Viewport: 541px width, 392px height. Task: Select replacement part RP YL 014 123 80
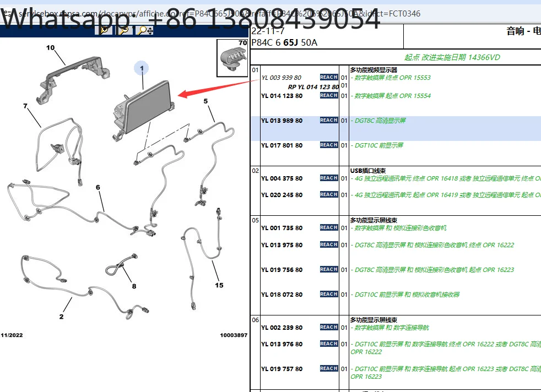pos(313,87)
